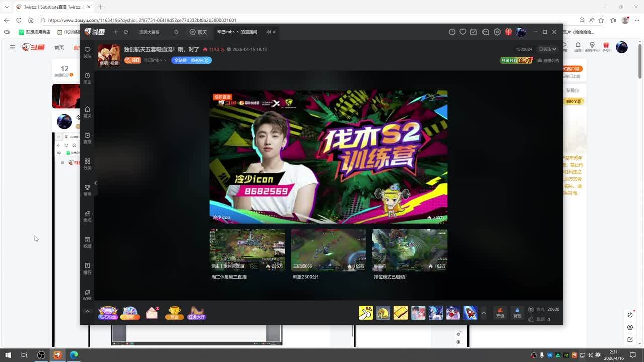Viewport: 644px width, 362px height.
Task: Open 创作中心 on the Douyu web page
Action: coord(592,47)
